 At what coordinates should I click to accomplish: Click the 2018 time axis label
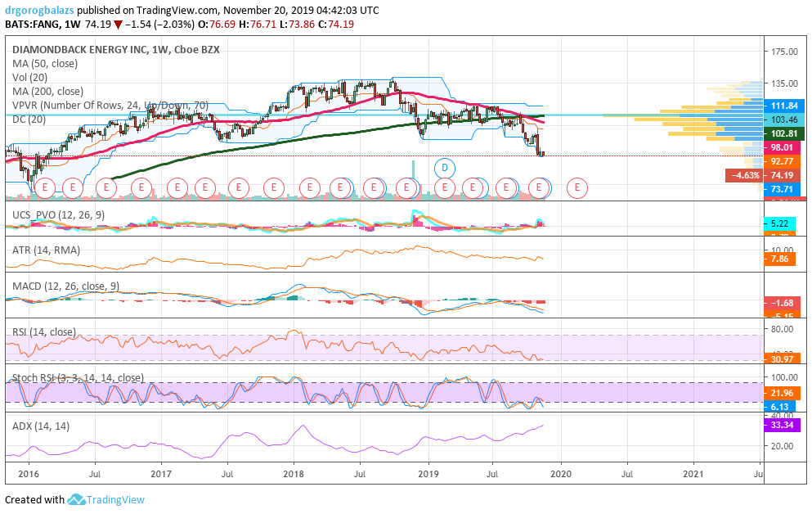click(294, 474)
